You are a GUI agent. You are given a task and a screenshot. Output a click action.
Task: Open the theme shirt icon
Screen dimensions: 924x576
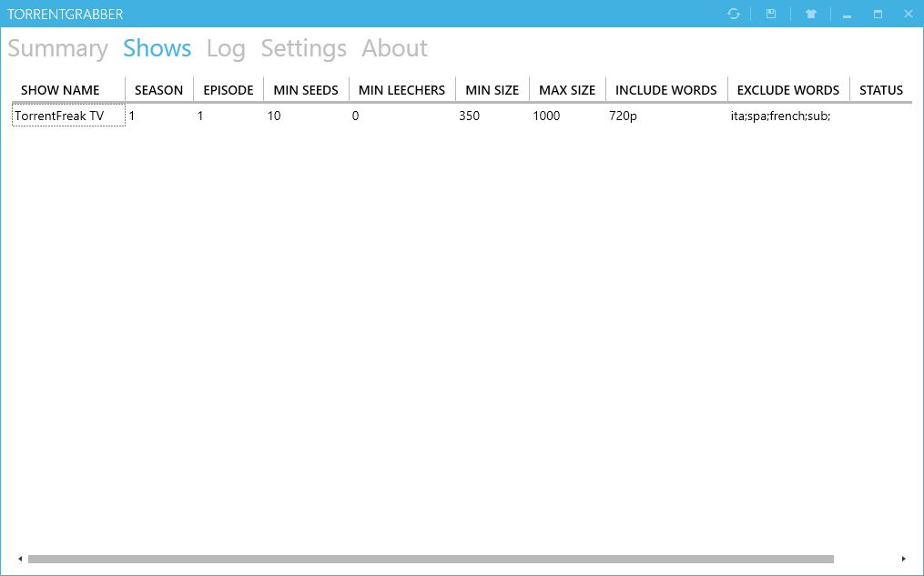click(x=811, y=14)
